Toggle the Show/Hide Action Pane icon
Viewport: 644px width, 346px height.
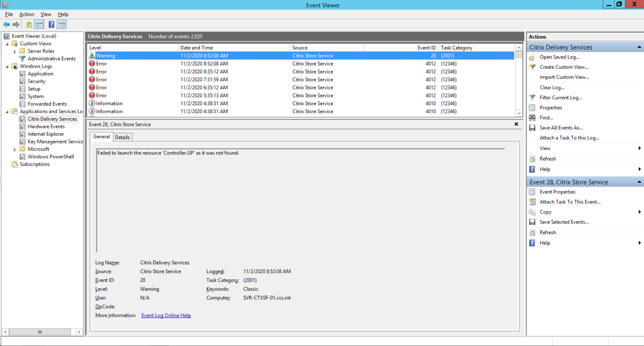(x=62, y=24)
